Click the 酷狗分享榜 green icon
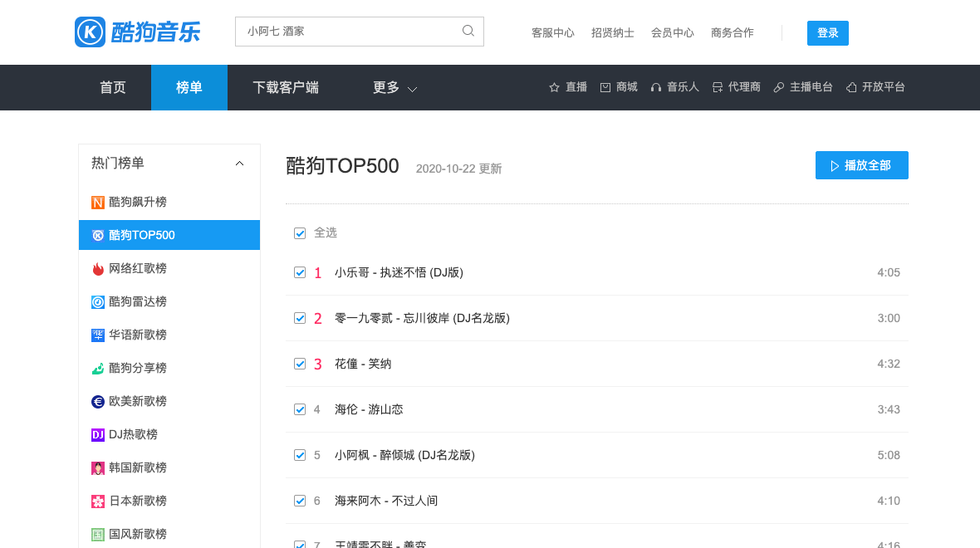The width and height of the screenshot is (980, 548). pyautogui.click(x=97, y=368)
